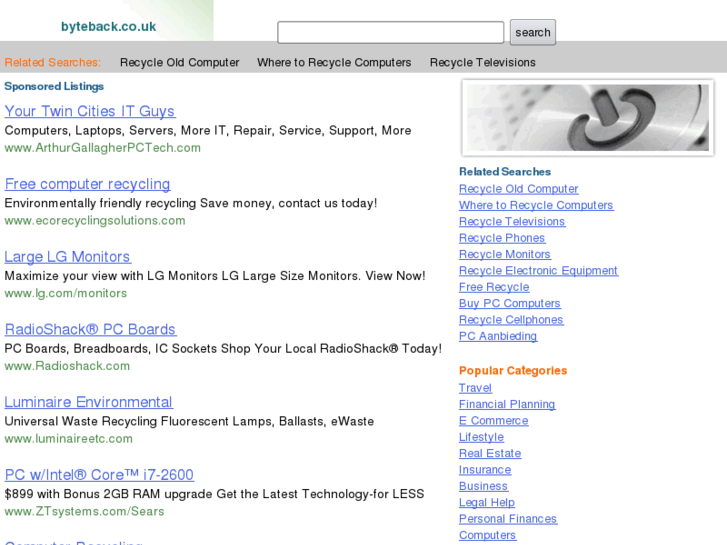Open the Recycle Phones link
The height and width of the screenshot is (545, 727).
coord(502,238)
